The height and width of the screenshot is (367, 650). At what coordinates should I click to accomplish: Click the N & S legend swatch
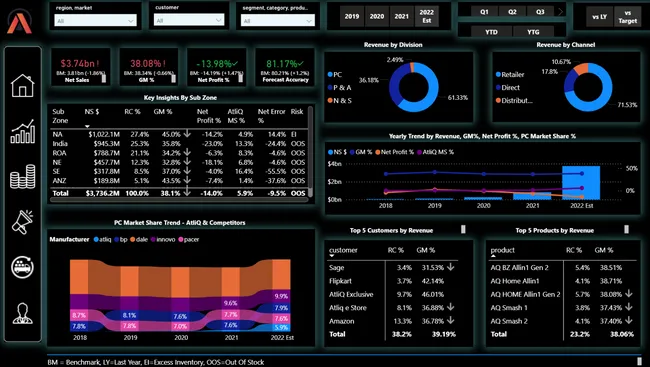coord(330,100)
